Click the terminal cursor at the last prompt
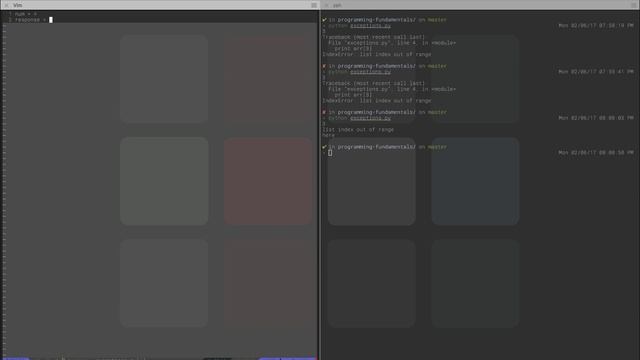 330,153
